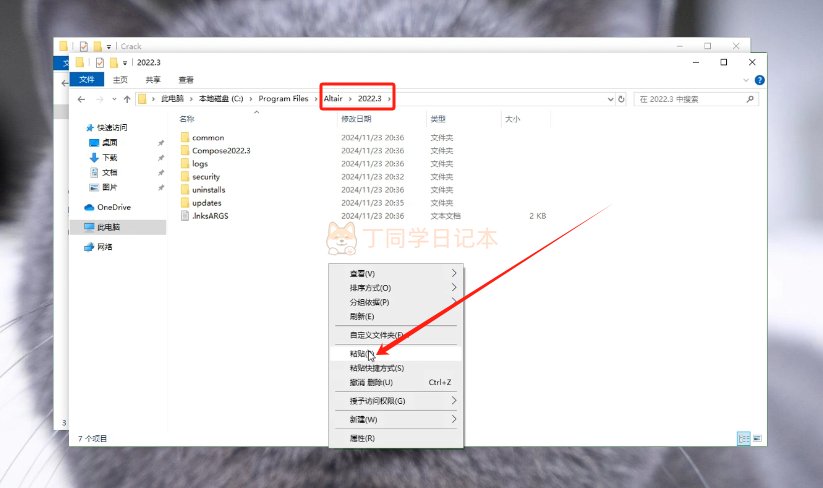Open recent locations dropdown arrow
Screen dimensions: 823x488
(x=114, y=99)
